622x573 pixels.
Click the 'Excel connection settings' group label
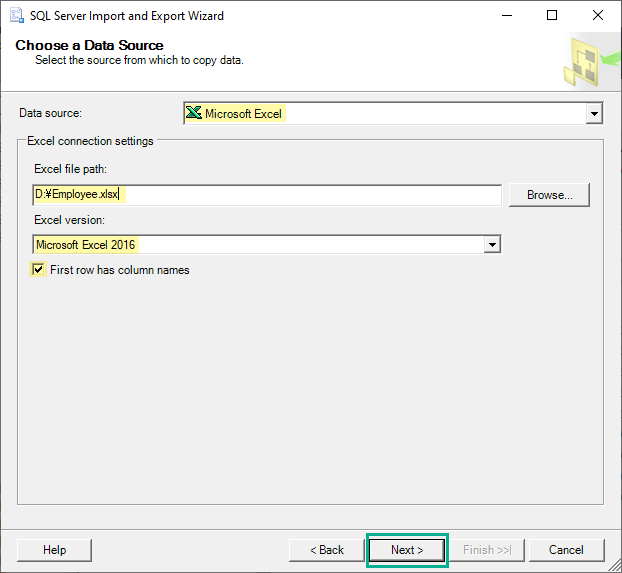90,141
